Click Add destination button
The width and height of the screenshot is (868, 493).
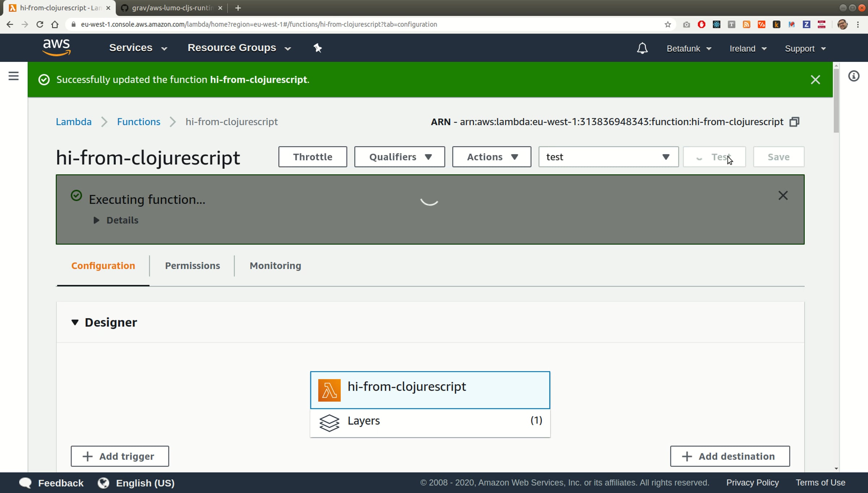(x=730, y=456)
